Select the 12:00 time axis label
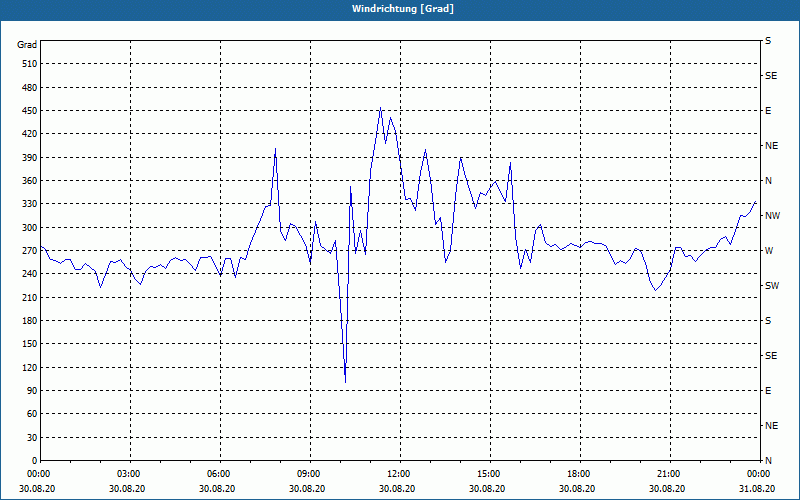 (397, 474)
